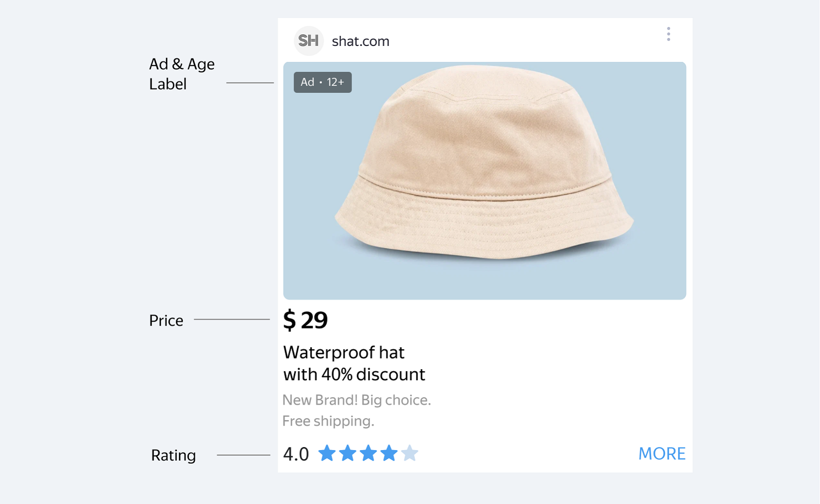
Task: Click the Ad 12+ badge
Action: point(322,82)
